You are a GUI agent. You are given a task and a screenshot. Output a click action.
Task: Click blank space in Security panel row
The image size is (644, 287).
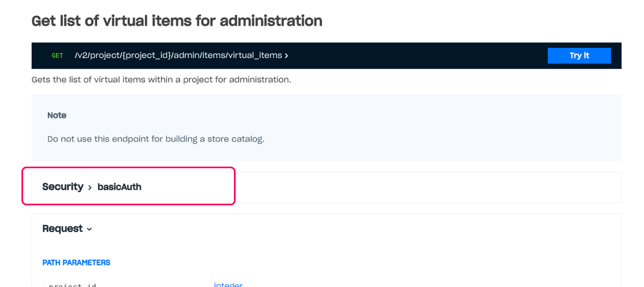click(x=429, y=187)
